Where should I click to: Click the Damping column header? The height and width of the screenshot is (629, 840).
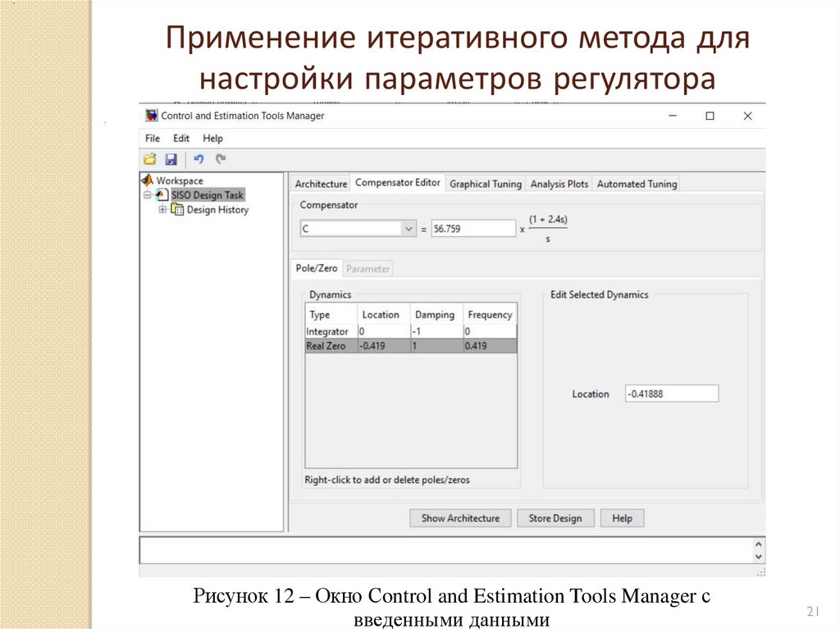click(x=436, y=315)
